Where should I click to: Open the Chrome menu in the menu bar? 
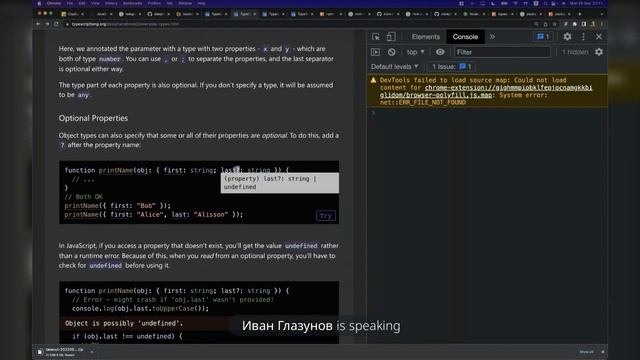pyautogui.click(x=54, y=3)
